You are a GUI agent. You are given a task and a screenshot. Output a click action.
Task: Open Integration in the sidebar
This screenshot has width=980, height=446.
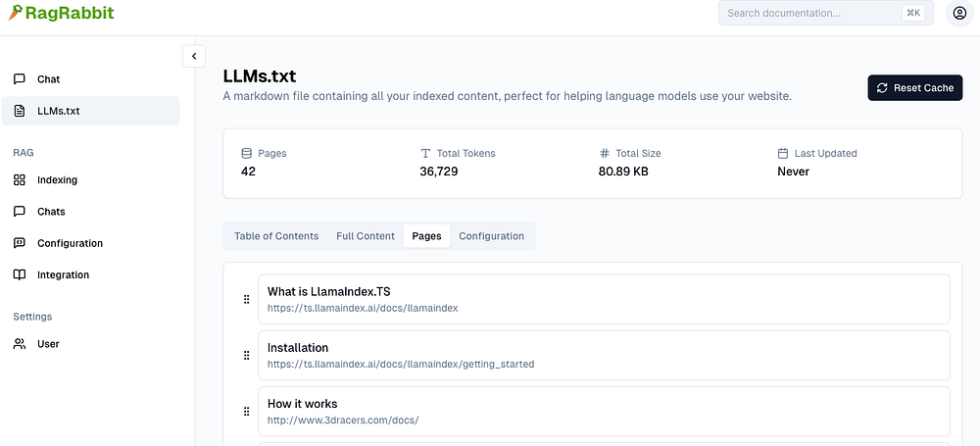[x=90, y=274]
